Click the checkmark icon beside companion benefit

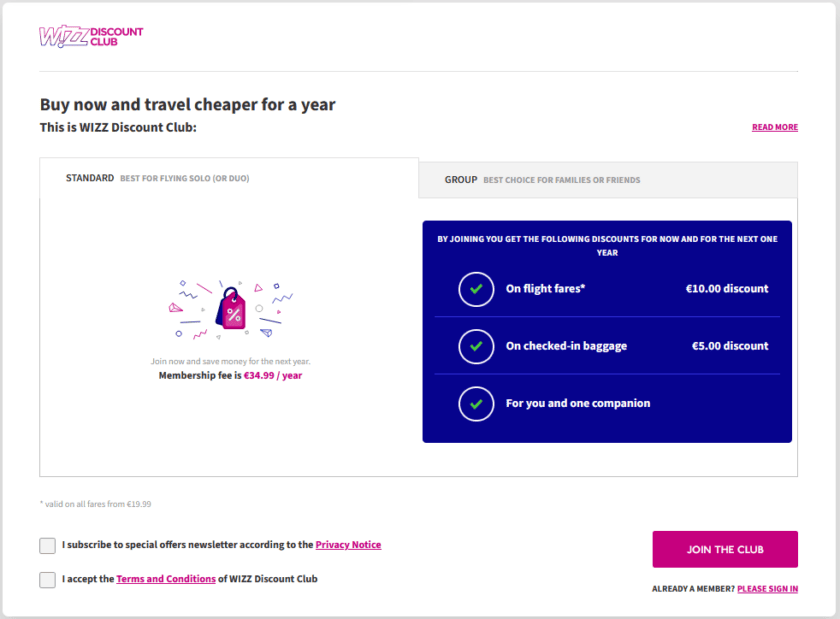click(x=476, y=404)
